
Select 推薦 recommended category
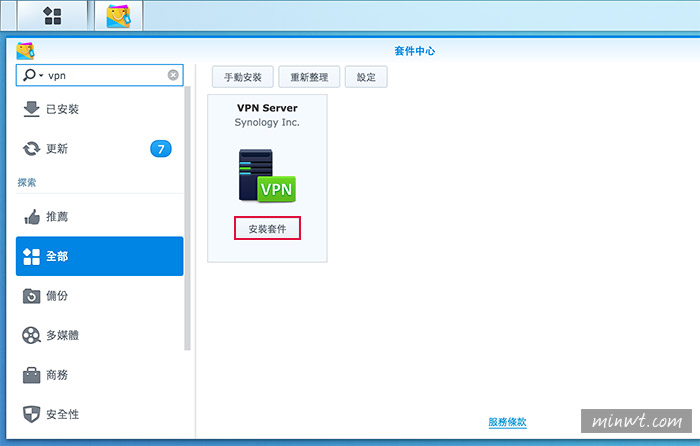(100, 217)
